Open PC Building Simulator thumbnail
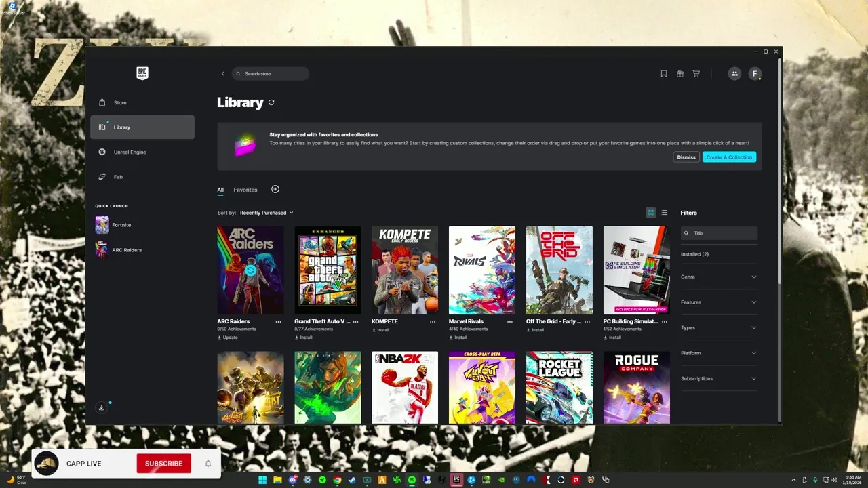 click(x=637, y=270)
